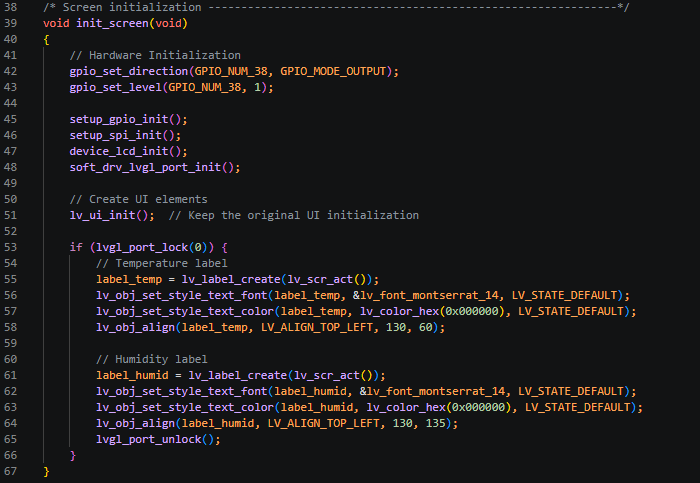Click the label_temp variable on line 55
The width and height of the screenshot is (700, 483).
(x=129, y=279)
